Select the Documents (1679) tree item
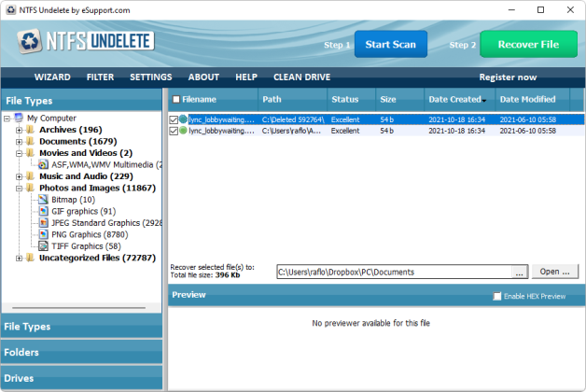The height and width of the screenshot is (392, 586). coord(78,141)
